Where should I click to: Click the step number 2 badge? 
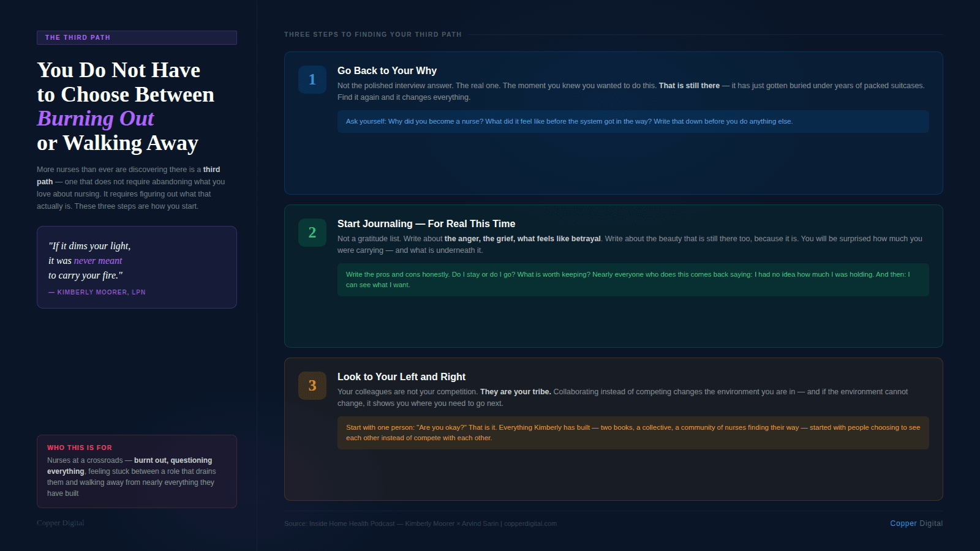[x=312, y=233]
